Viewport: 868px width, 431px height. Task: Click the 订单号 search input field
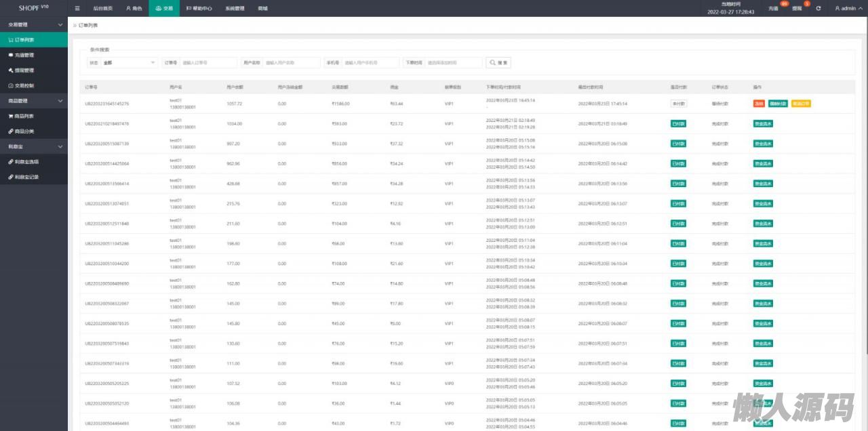point(208,62)
